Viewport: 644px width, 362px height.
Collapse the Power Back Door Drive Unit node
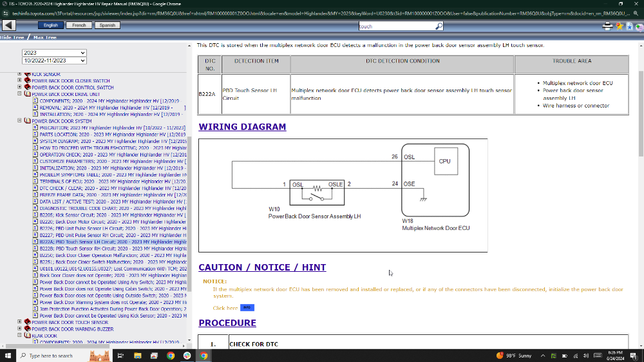19,94
